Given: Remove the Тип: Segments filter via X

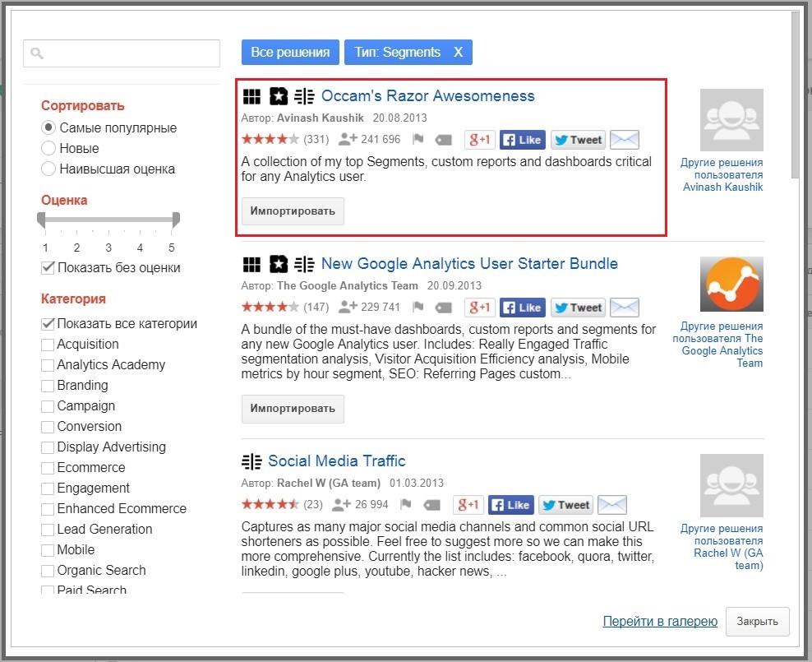Looking at the screenshot, I should pyautogui.click(x=459, y=53).
